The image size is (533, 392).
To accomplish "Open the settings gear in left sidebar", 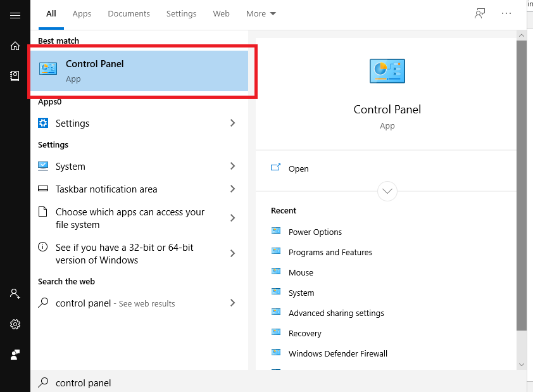I will (x=15, y=324).
